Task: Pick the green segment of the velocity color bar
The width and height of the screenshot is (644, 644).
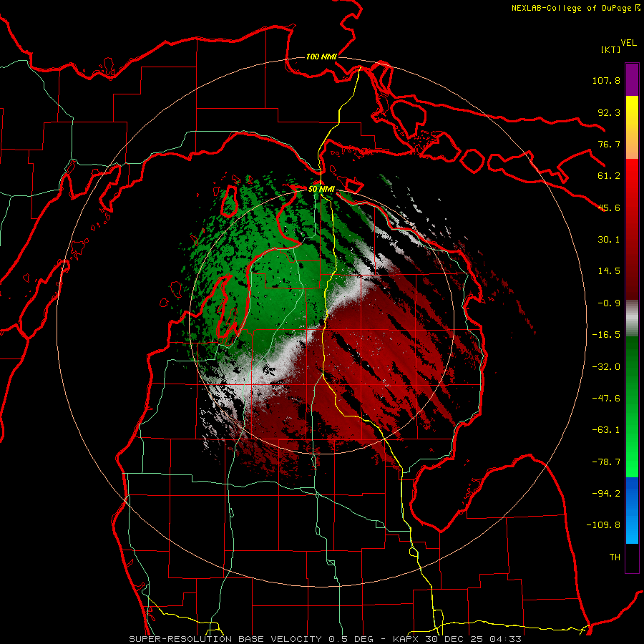Action: 632,406
